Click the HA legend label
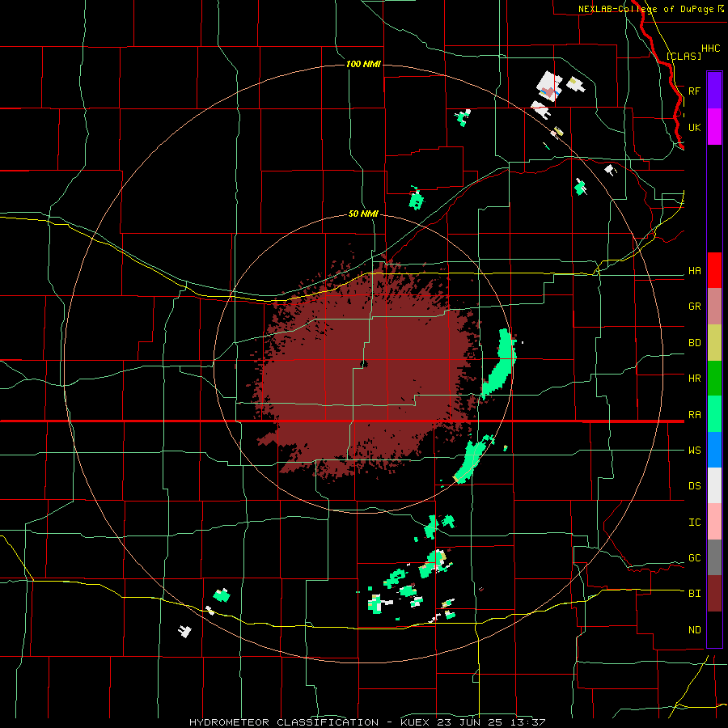Screen dimensions: 728x728 [x=694, y=271]
